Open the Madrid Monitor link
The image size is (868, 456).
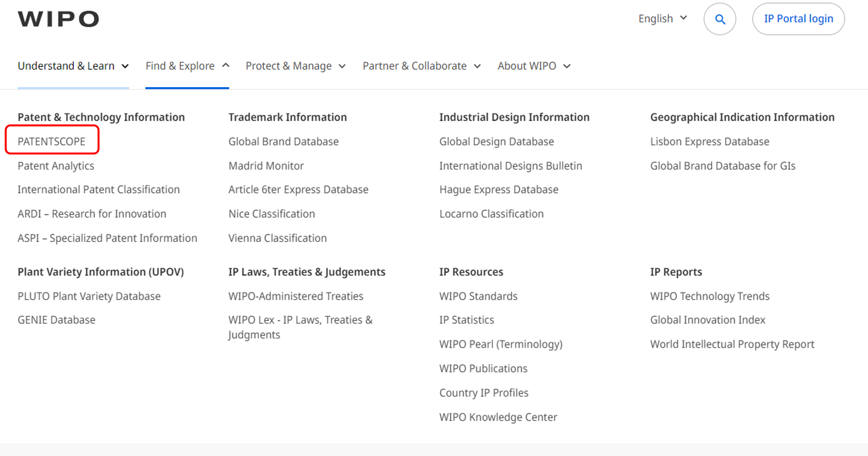pyautogui.click(x=266, y=166)
